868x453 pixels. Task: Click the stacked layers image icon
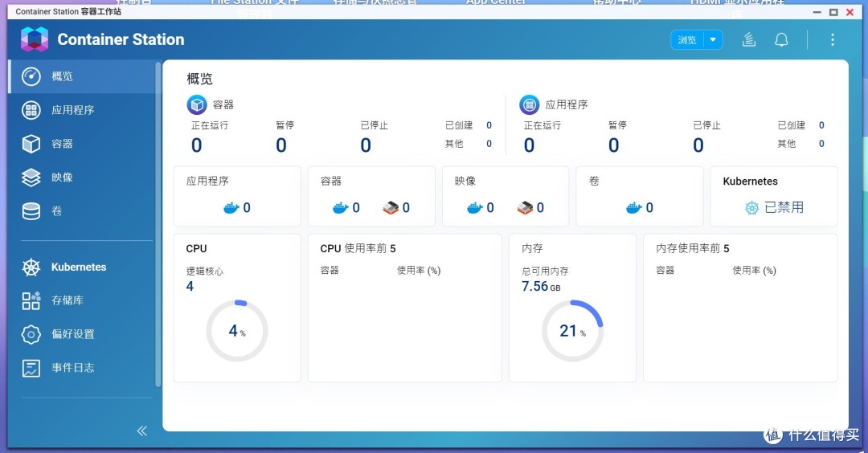point(31,178)
